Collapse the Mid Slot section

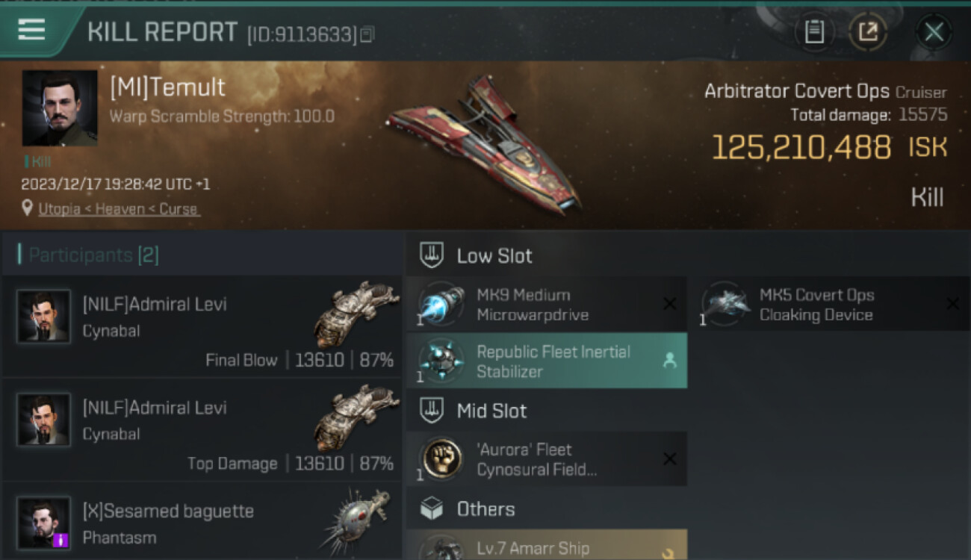pyautogui.click(x=491, y=411)
